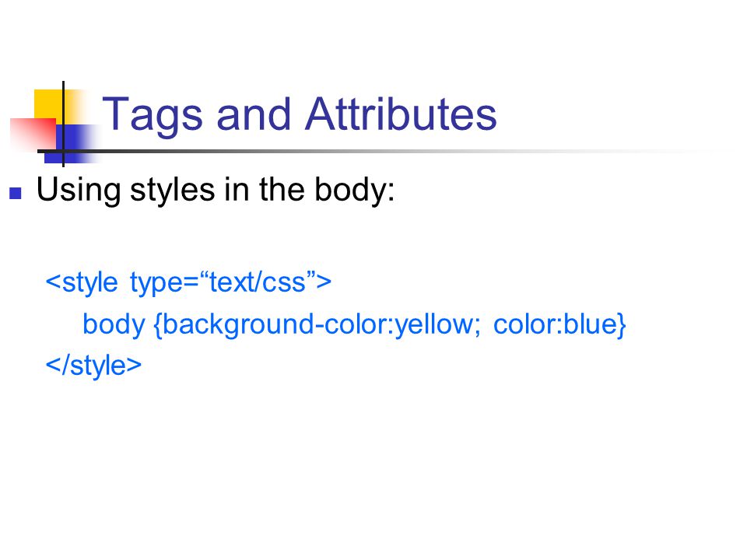Click the word 'and' in the title
This screenshot has height=560, width=747.
[x=254, y=114]
